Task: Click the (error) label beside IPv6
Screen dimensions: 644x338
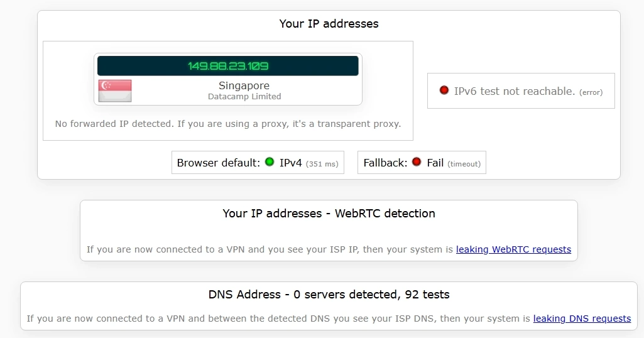Action: coord(591,92)
